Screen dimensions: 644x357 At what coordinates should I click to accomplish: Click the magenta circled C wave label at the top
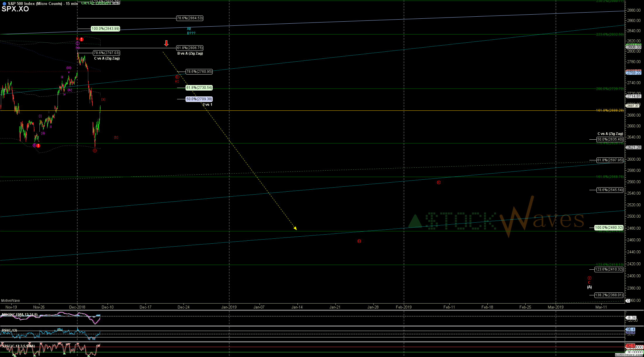77,43
